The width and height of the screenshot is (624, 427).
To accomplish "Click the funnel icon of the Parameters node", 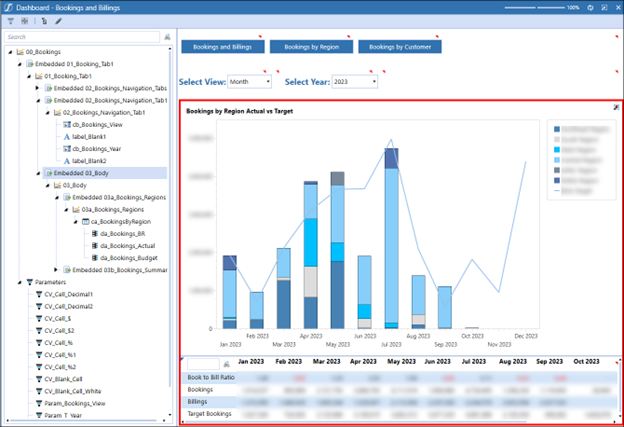I will click(29, 282).
